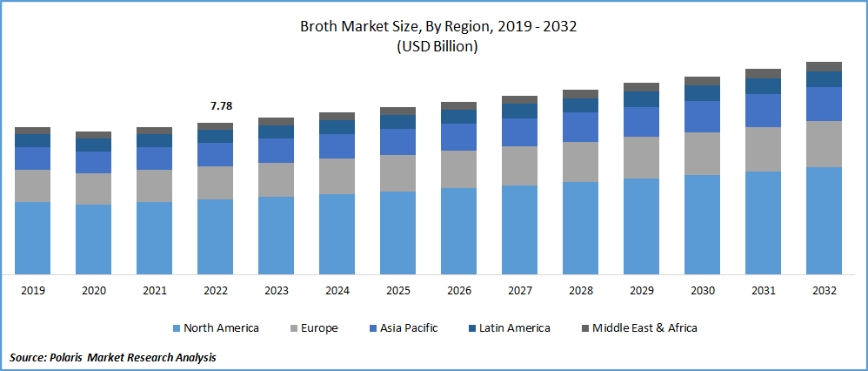
Task: Click the Asia Pacific legend color swatch
Action: coord(372,328)
